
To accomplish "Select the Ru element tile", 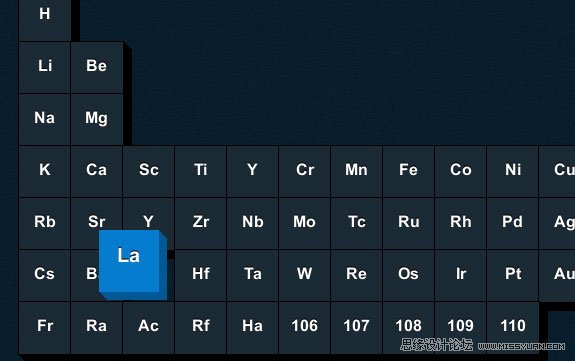I will tap(409, 223).
